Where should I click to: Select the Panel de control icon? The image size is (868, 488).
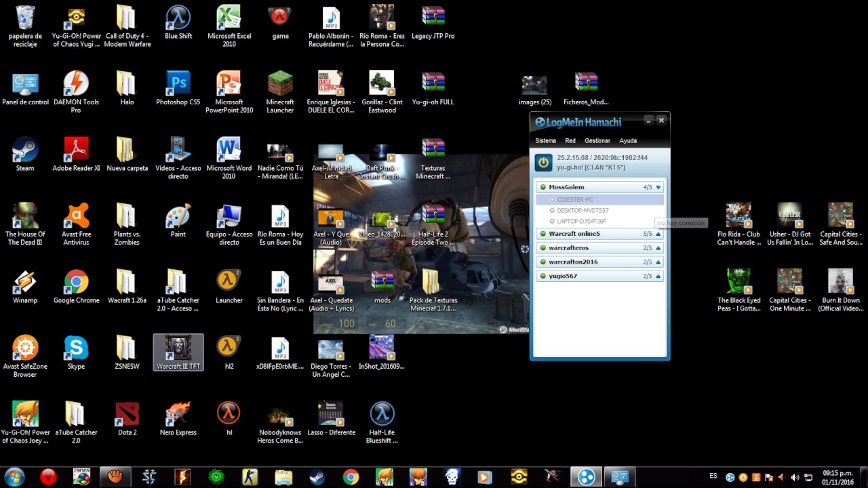(x=25, y=89)
